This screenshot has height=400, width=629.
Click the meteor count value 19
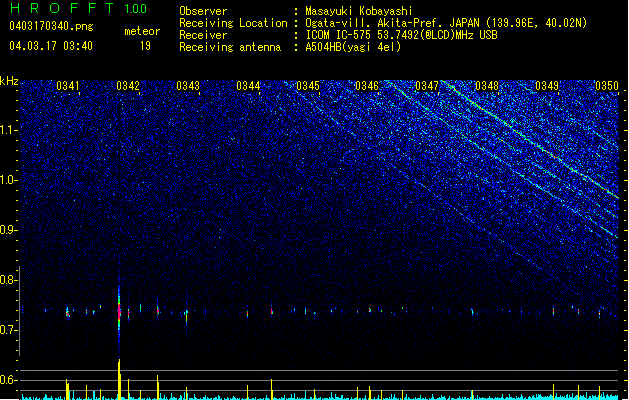click(x=145, y=46)
